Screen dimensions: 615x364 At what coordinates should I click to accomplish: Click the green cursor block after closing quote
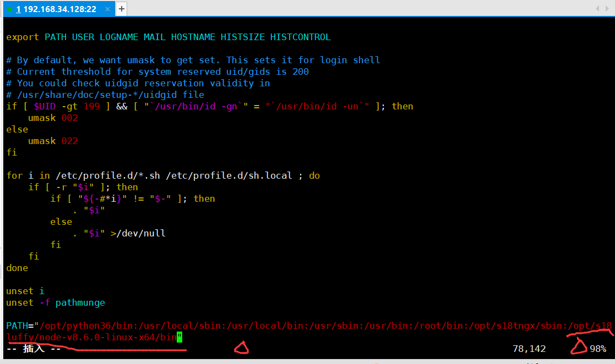coord(179,337)
